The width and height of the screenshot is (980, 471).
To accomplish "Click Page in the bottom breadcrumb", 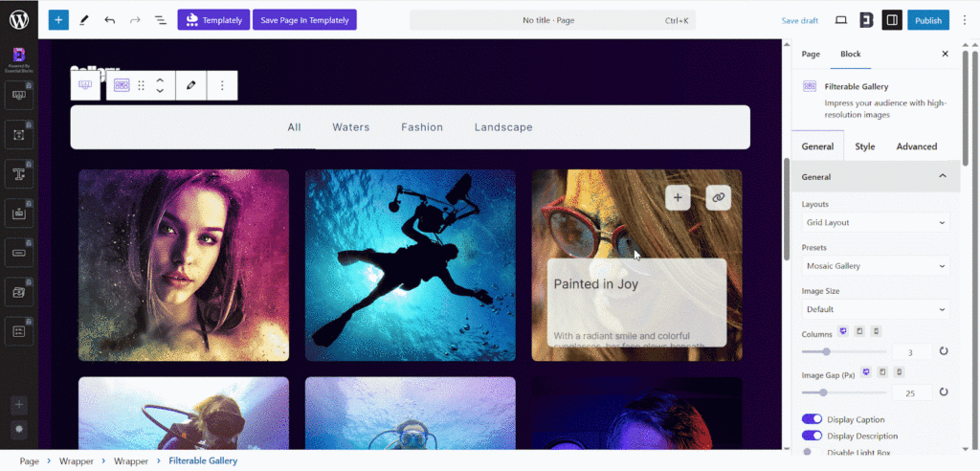I will click(x=30, y=461).
